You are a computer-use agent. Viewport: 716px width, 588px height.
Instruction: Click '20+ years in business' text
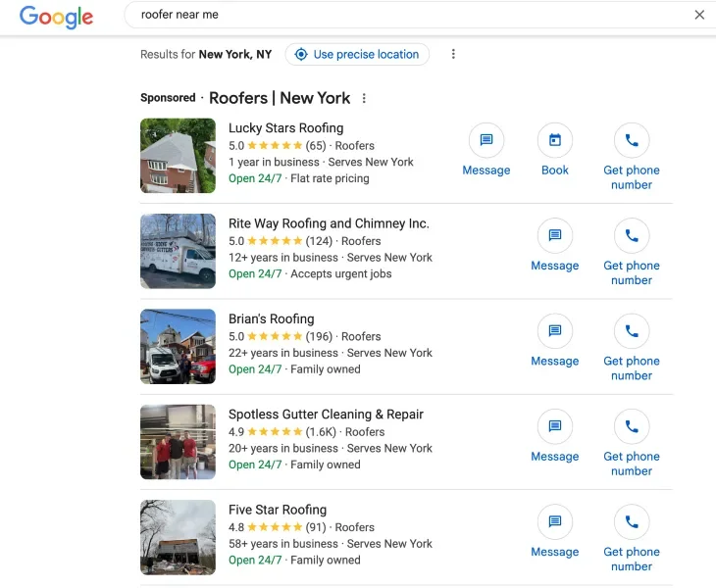point(283,448)
